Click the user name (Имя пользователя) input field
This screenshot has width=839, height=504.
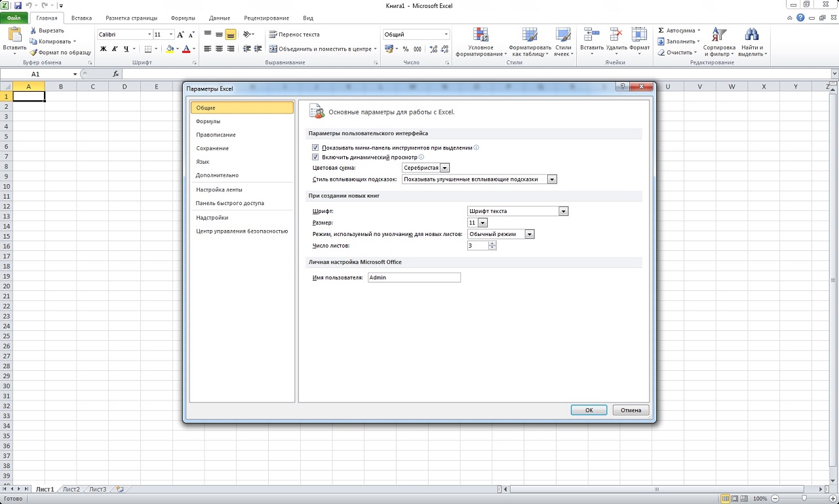[414, 278]
